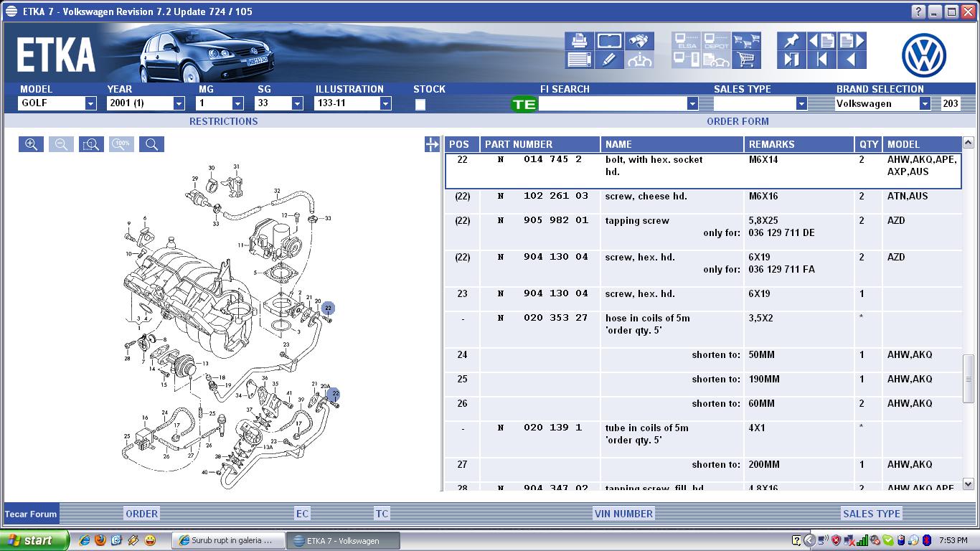Click the ORDER button in bottom bar
Viewport: 980px width, 551px height.
142,514
